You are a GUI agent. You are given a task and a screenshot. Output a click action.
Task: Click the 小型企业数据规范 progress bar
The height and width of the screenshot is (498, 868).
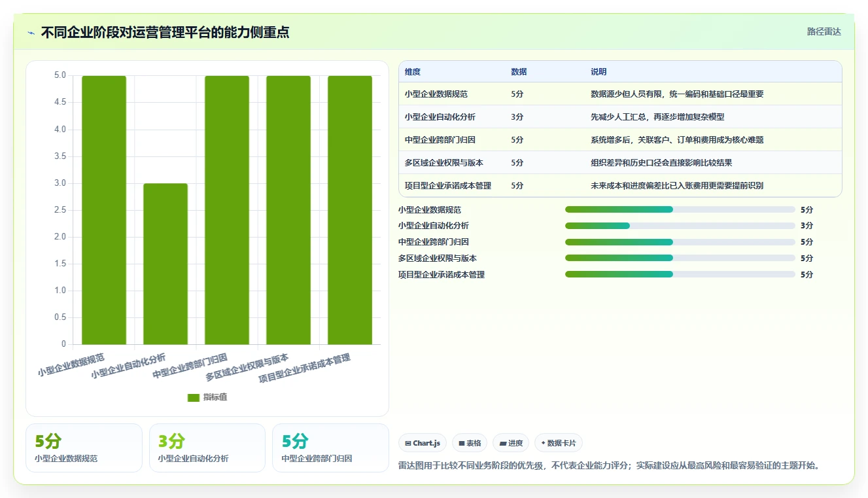point(680,209)
